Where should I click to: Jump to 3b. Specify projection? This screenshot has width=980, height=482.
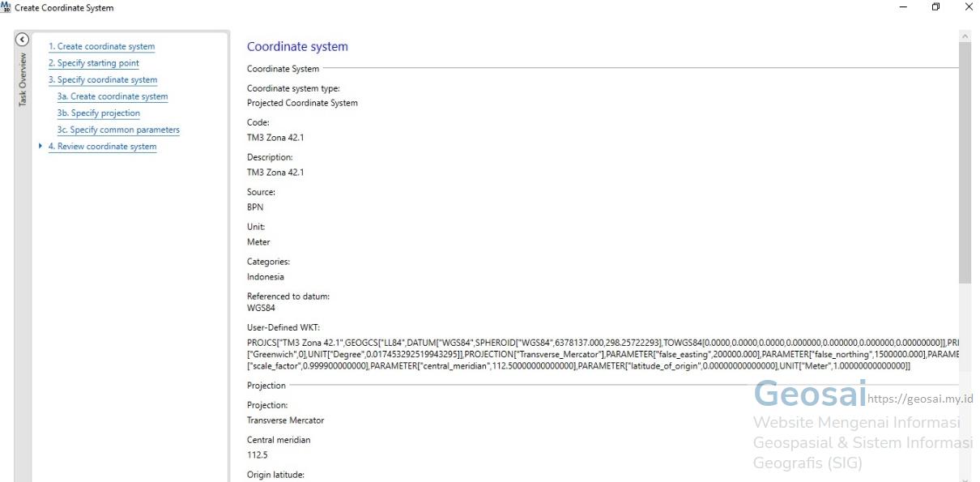[98, 113]
